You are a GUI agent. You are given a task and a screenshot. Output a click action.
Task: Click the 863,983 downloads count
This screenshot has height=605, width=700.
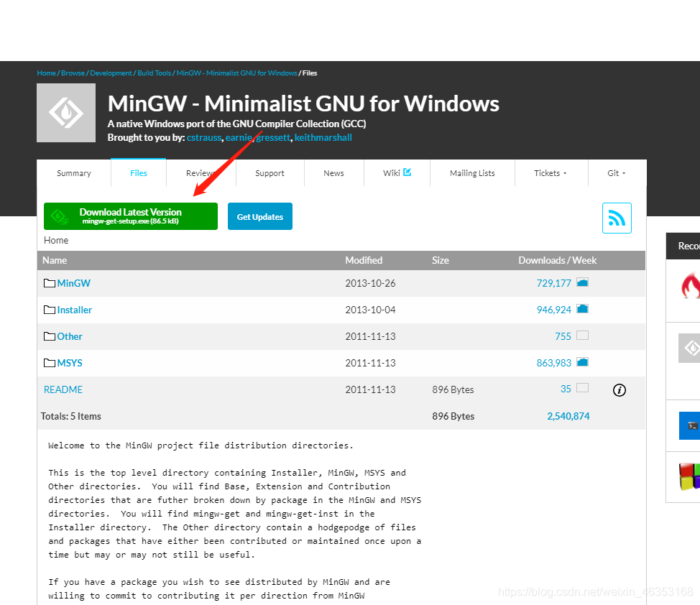(553, 363)
